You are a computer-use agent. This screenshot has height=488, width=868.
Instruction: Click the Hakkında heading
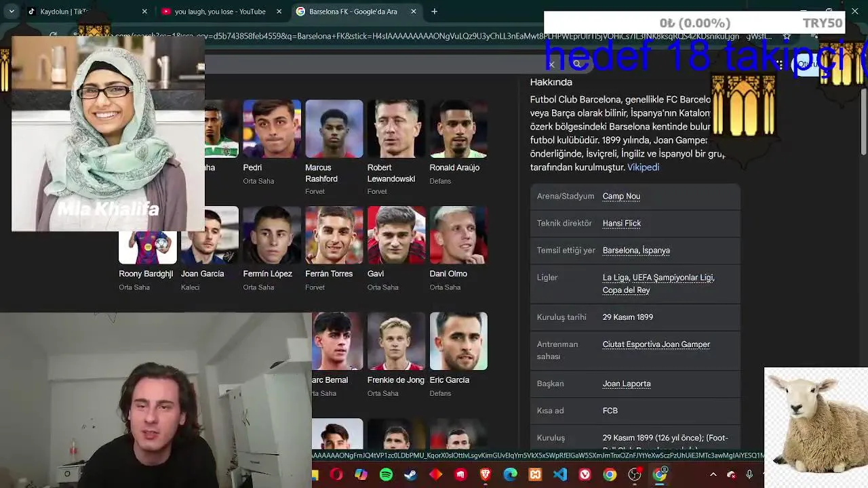[x=551, y=82]
